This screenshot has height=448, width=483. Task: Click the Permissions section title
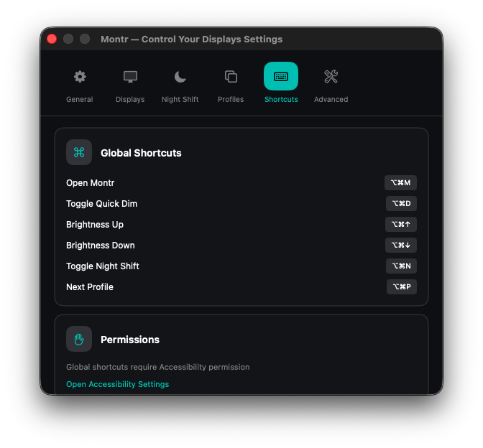(x=130, y=340)
